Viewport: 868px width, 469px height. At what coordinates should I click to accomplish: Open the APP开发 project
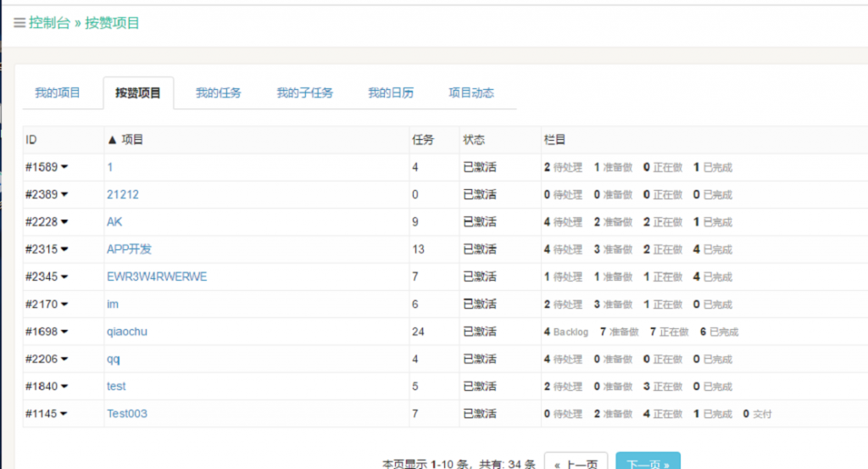click(x=129, y=249)
